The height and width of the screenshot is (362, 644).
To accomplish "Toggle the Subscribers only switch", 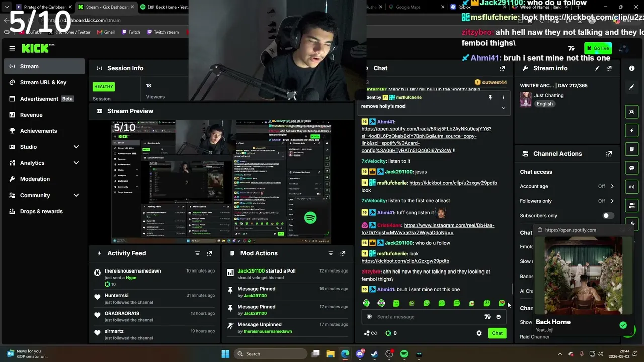I will tap(608, 216).
